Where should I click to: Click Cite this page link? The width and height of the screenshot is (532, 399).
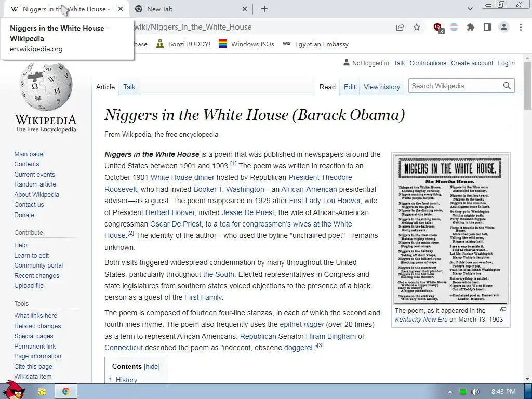pyautogui.click(x=33, y=366)
